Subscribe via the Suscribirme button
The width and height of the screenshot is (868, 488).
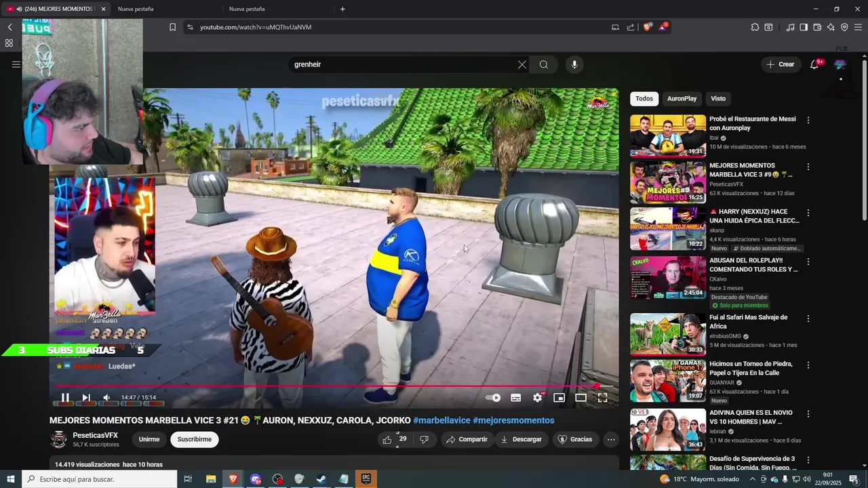[195, 439]
